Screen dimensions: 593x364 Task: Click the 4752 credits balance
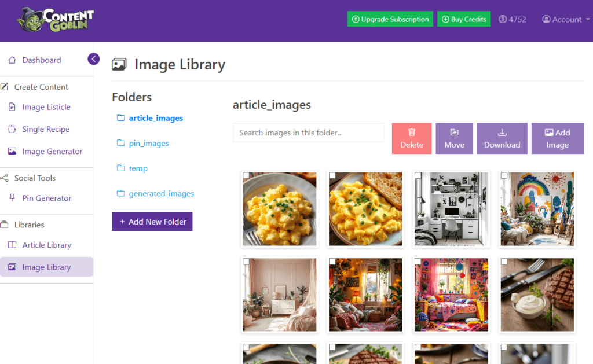point(517,19)
